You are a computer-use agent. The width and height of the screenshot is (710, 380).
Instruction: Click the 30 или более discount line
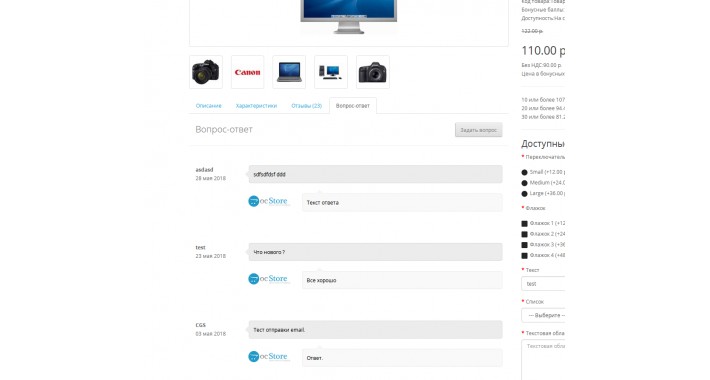pos(543,117)
